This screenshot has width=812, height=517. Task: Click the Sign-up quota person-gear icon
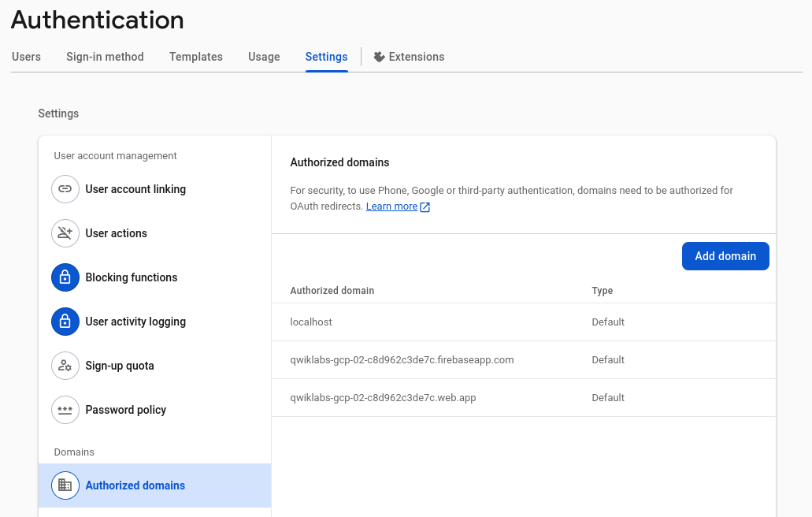point(65,366)
